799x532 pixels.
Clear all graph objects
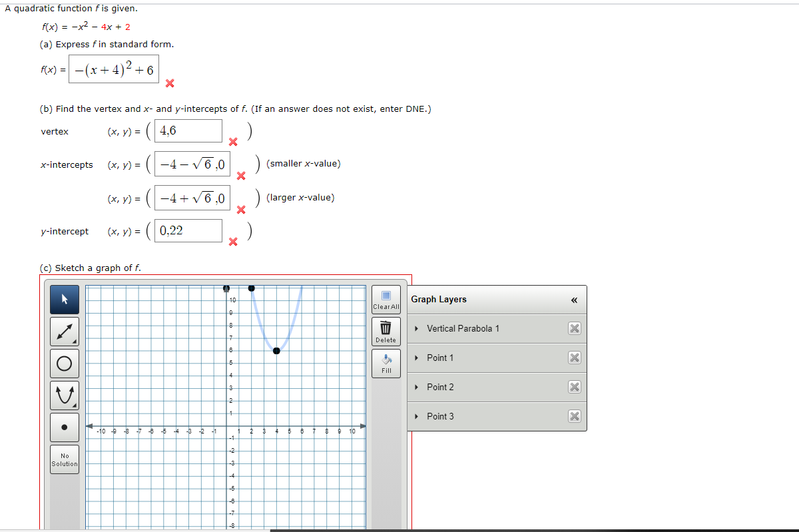(x=386, y=300)
